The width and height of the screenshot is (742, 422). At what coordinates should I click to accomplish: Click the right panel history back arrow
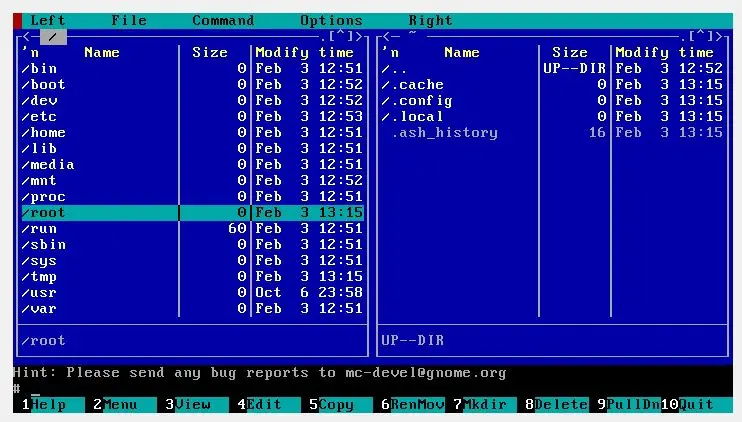pyautogui.click(x=386, y=36)
